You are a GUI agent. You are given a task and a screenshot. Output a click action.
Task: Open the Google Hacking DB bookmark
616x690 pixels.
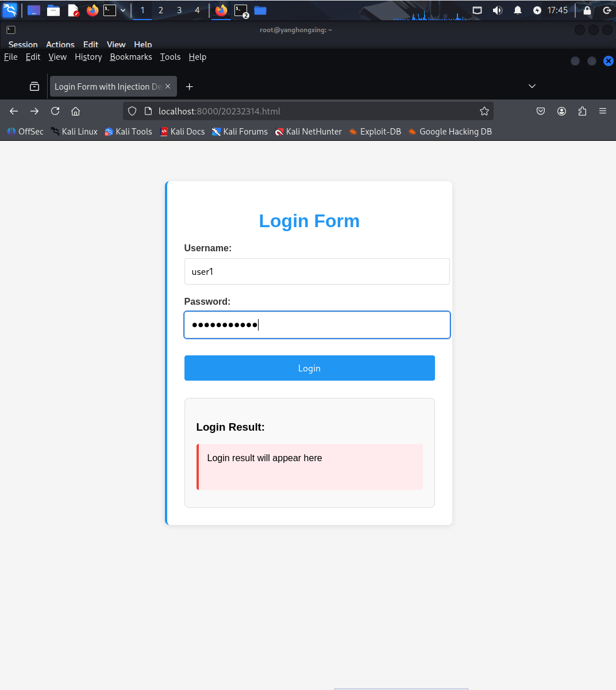point(450,132)
